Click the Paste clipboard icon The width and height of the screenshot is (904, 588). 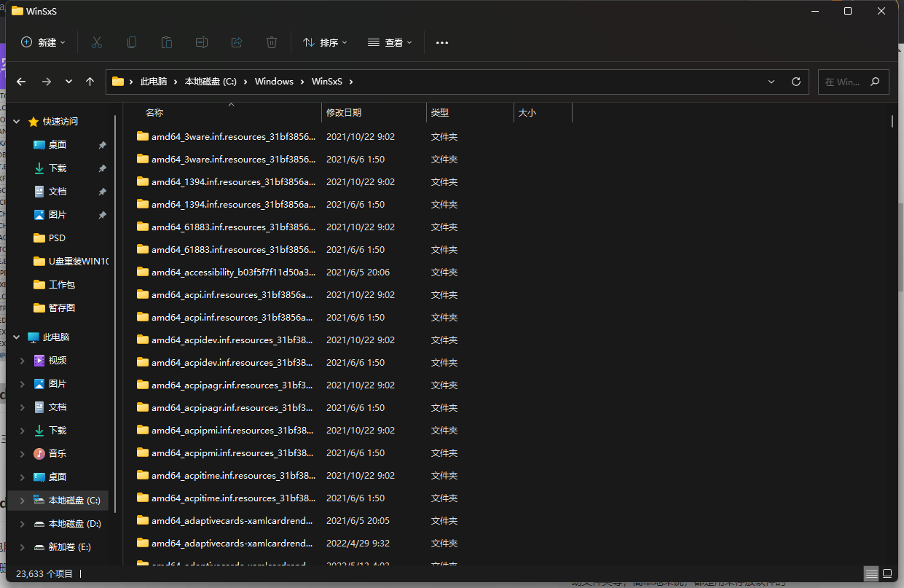click(x=167, y=42)
